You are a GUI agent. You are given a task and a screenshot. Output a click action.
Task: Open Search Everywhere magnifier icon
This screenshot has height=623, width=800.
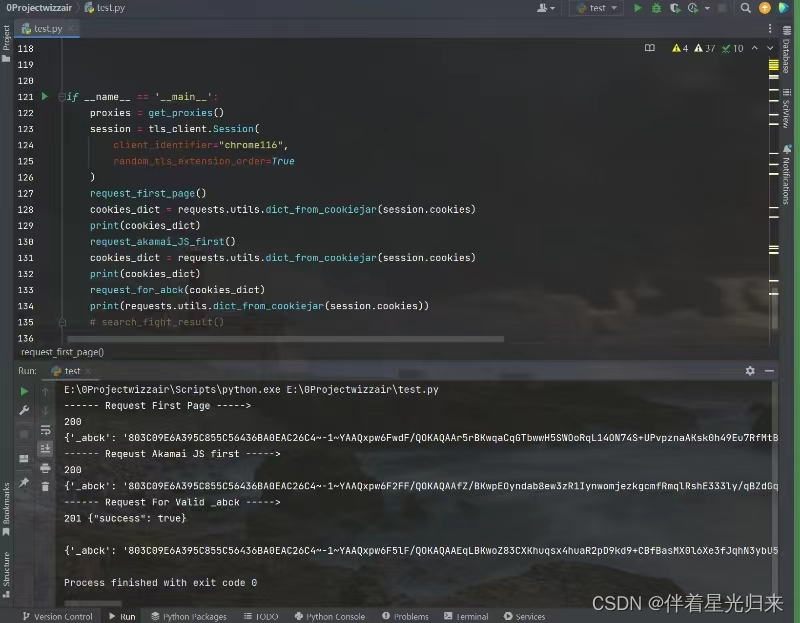(745, 8)
